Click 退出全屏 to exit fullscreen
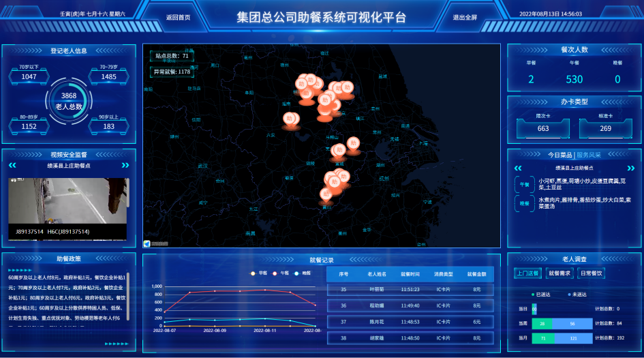 pos(465,17)
